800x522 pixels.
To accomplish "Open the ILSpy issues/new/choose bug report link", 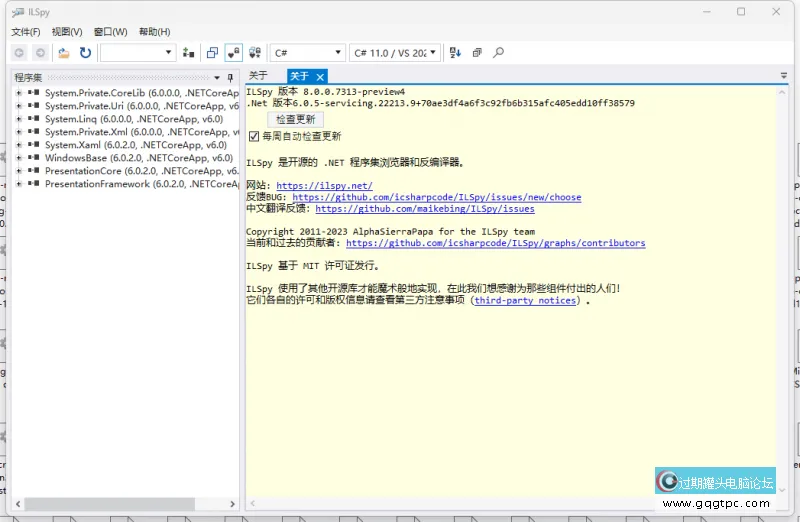I will 437,197.
